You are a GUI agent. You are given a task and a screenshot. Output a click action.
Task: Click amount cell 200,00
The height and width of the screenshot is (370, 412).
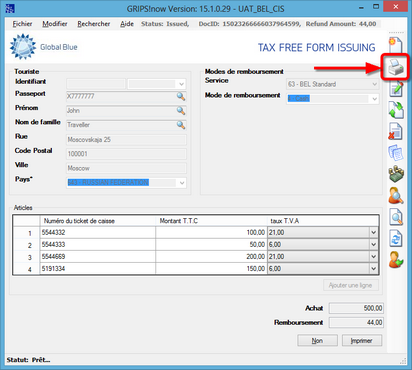pyautogui.click(x=211, y=257)
